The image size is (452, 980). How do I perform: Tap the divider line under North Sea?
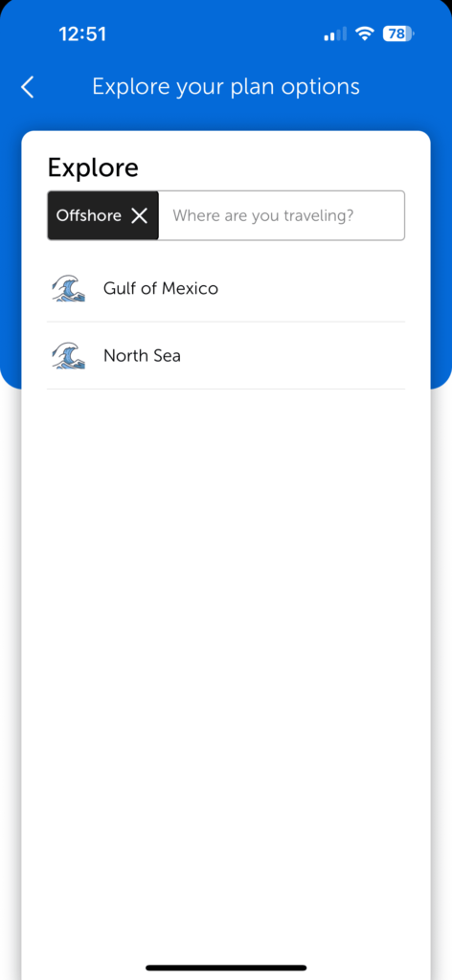(x=226, y=389)
